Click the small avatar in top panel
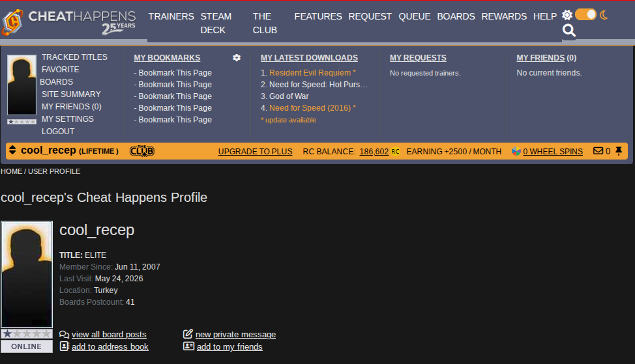 coord(22,85)
